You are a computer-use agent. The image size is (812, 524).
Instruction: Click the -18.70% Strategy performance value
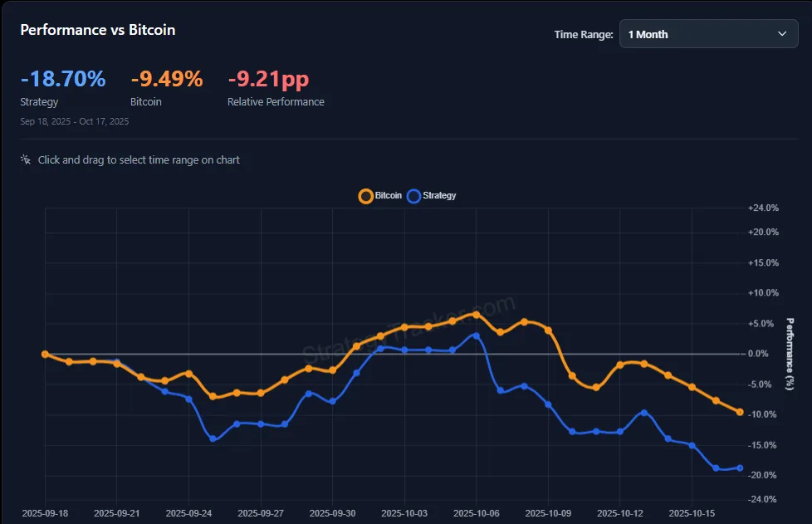[x=63, y=79]
